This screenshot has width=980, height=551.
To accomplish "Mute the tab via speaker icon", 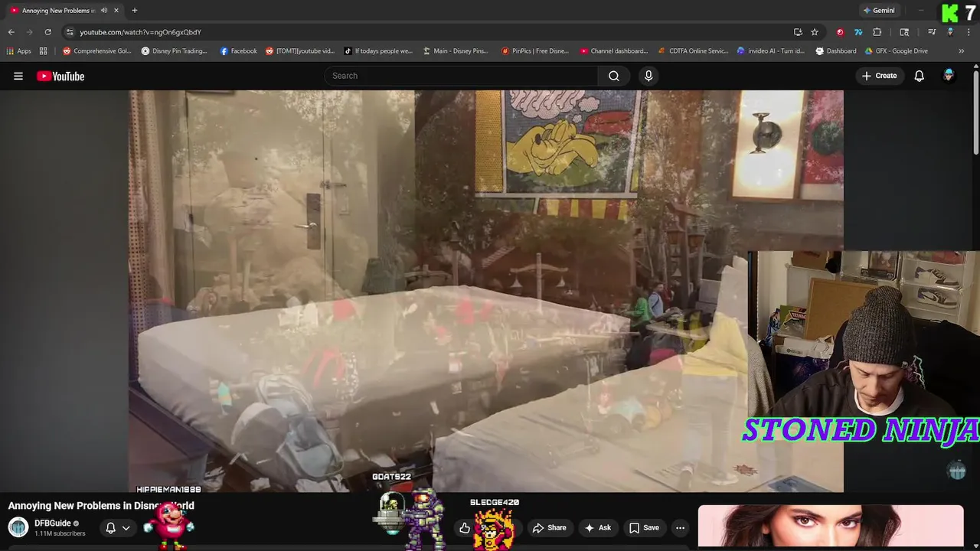I will 103,11.
